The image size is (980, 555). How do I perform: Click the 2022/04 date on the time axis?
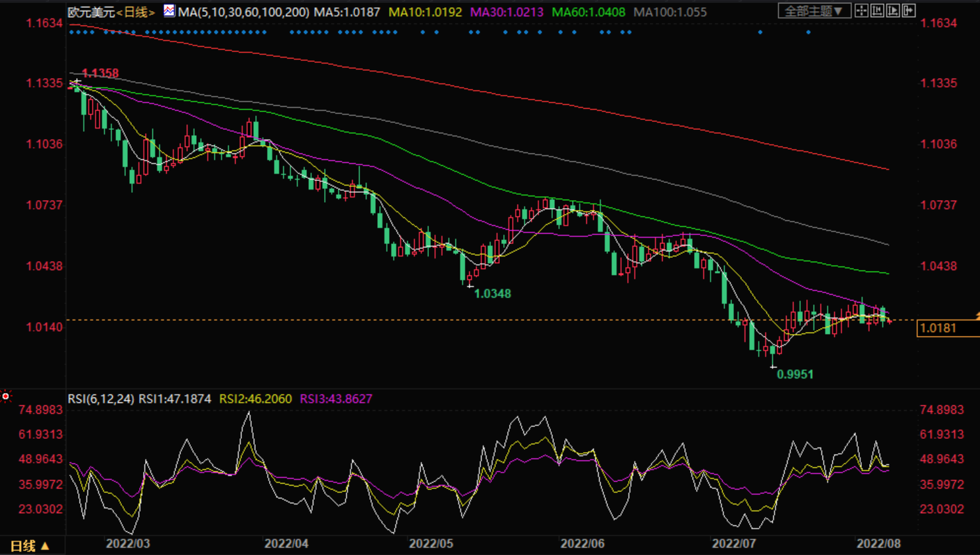[x=287, y=543]
